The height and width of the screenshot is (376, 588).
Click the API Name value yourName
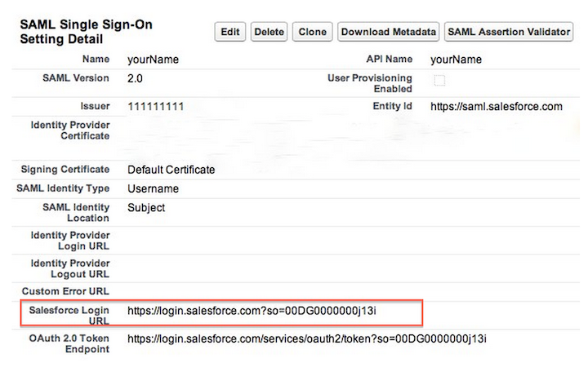click(456, 60)
